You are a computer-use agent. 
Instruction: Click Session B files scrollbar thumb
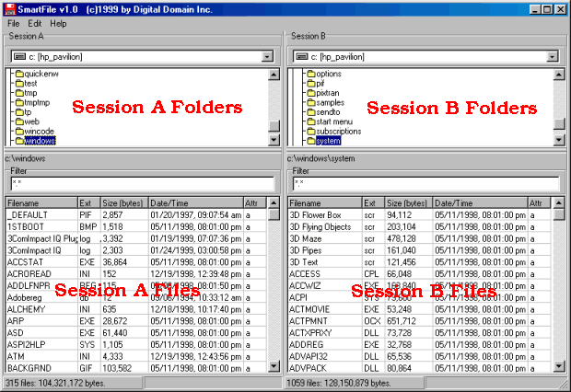[559, 214]
